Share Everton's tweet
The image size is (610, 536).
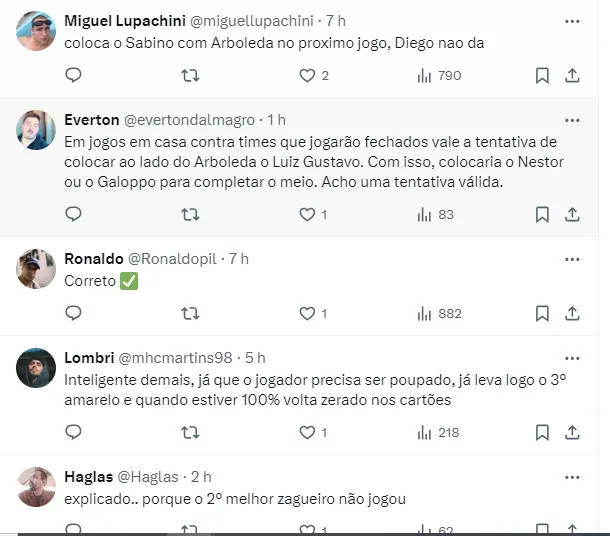tap(572, 213)
